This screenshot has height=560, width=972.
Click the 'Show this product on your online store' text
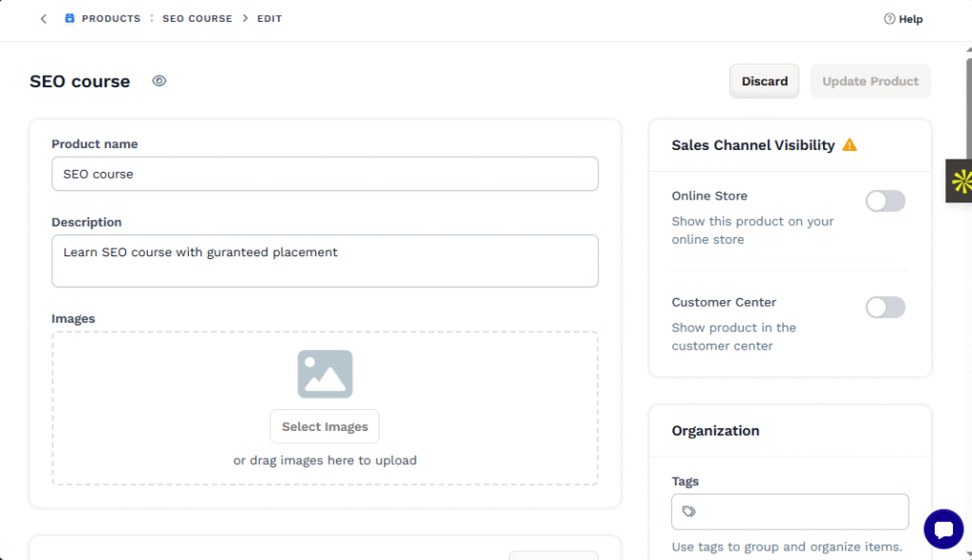click(753, 230)
